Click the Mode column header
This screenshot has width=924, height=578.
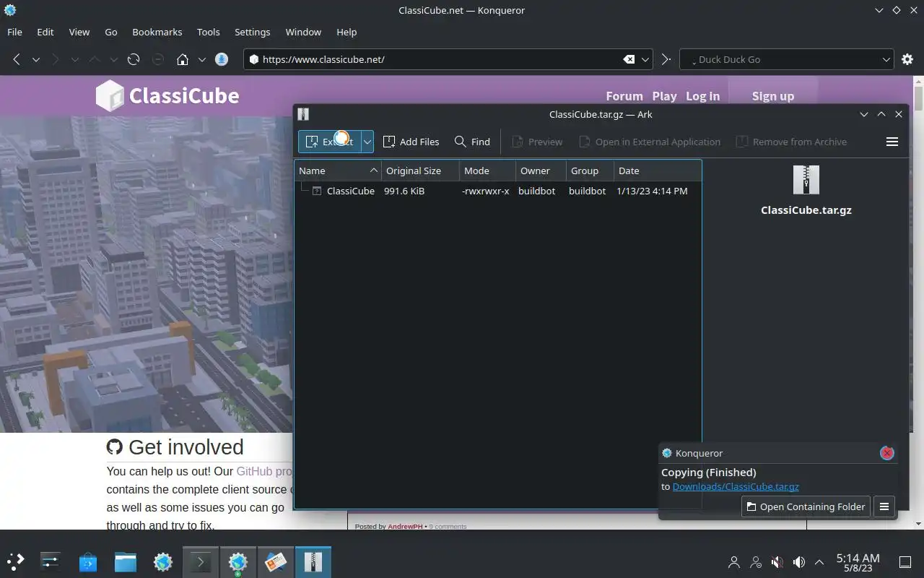[487, 171]
